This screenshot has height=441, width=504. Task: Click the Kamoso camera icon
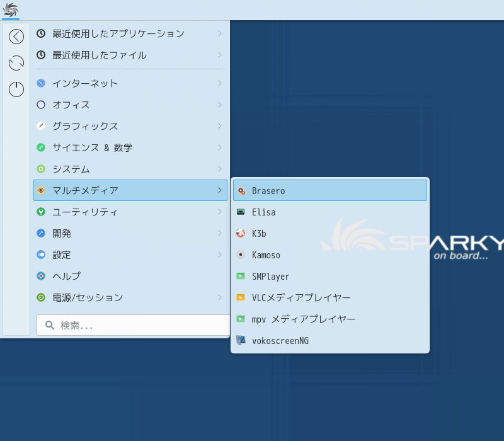(241, 255)
